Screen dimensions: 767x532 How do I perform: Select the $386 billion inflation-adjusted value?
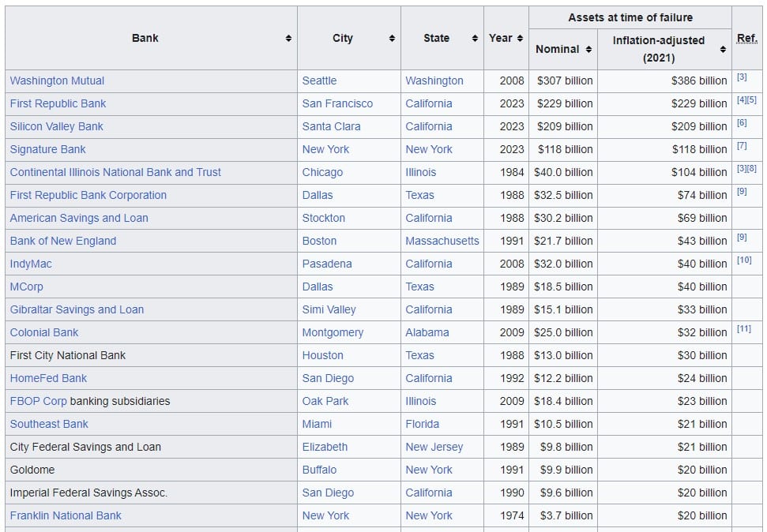pyautogui.click(x=699, y=81)
